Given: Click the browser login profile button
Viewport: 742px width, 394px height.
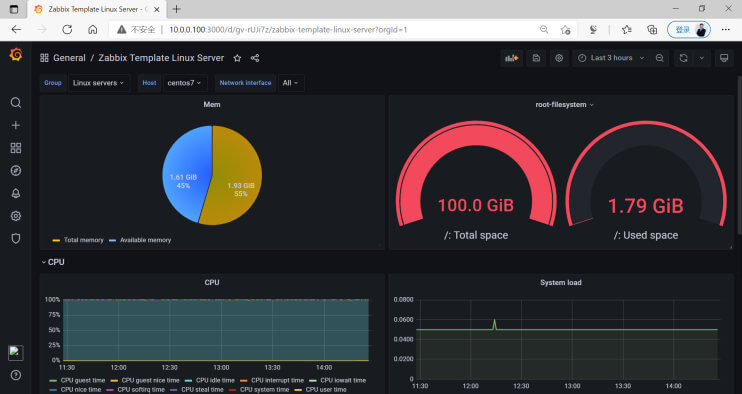Looking at the screenshot, I should (689, 29).
